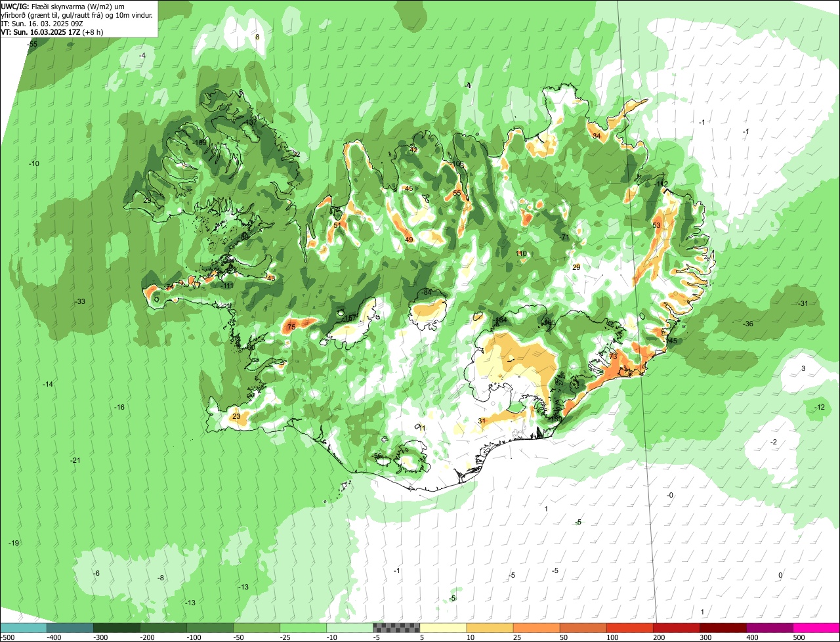Click the 'UWC/IG: Flæði skynvarma (W/m2) um' title line

tap(62, 6)
